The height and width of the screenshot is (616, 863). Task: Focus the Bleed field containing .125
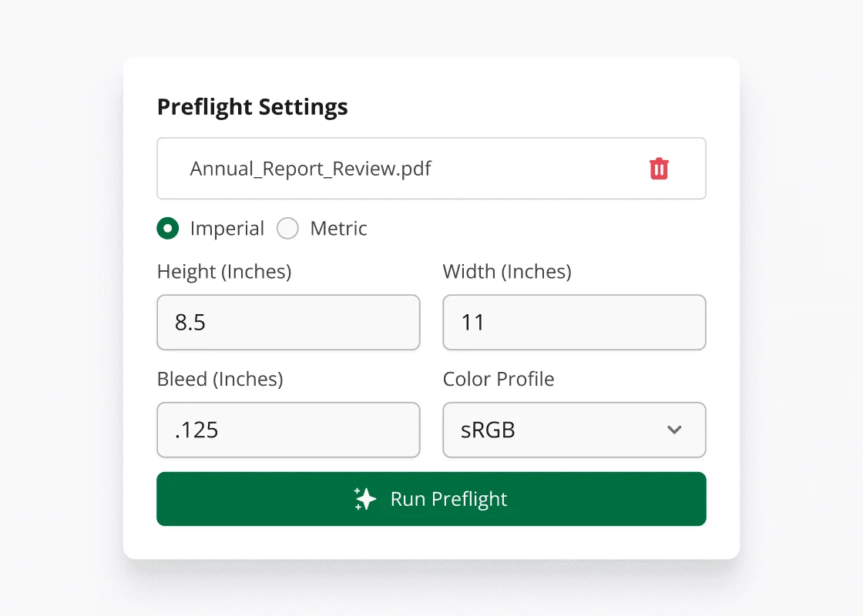pos(288,430)
